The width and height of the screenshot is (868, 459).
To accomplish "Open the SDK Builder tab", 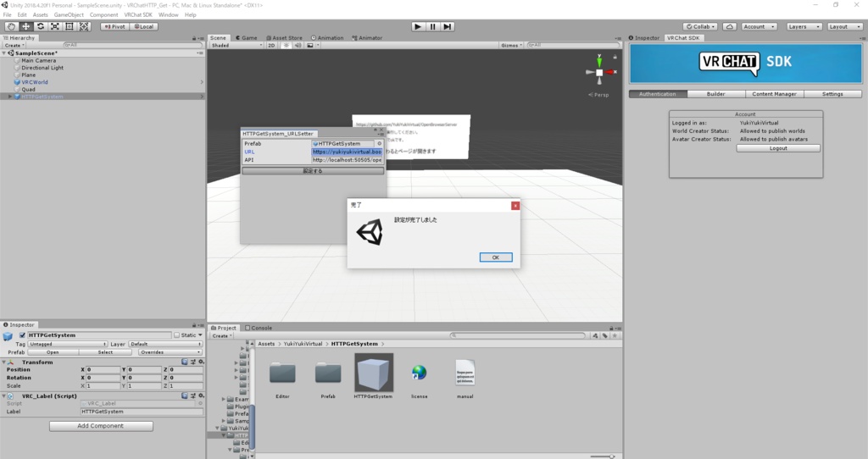I will 715,94.
